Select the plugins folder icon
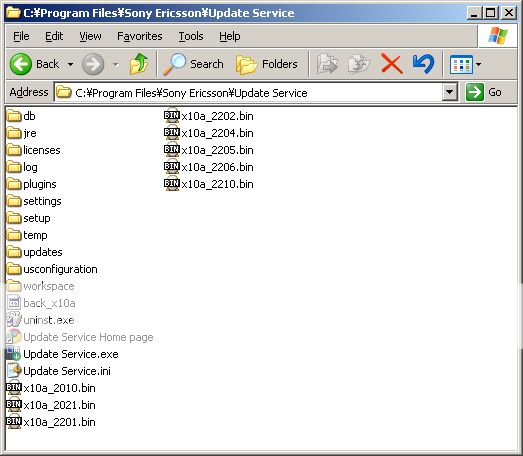 point(14,183)
